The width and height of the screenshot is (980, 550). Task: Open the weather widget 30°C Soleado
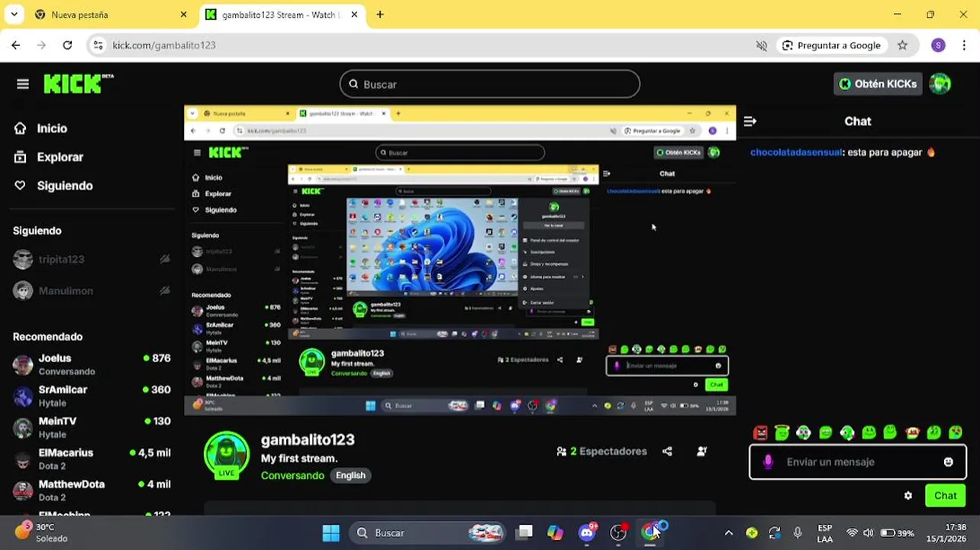coord(41,532)
